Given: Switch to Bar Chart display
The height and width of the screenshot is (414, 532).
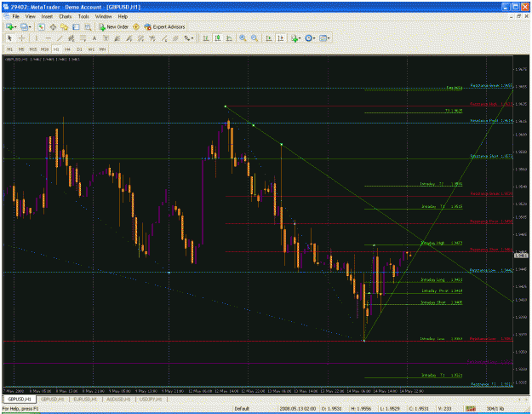Looking at the screenshot, I should click(206, 38).
